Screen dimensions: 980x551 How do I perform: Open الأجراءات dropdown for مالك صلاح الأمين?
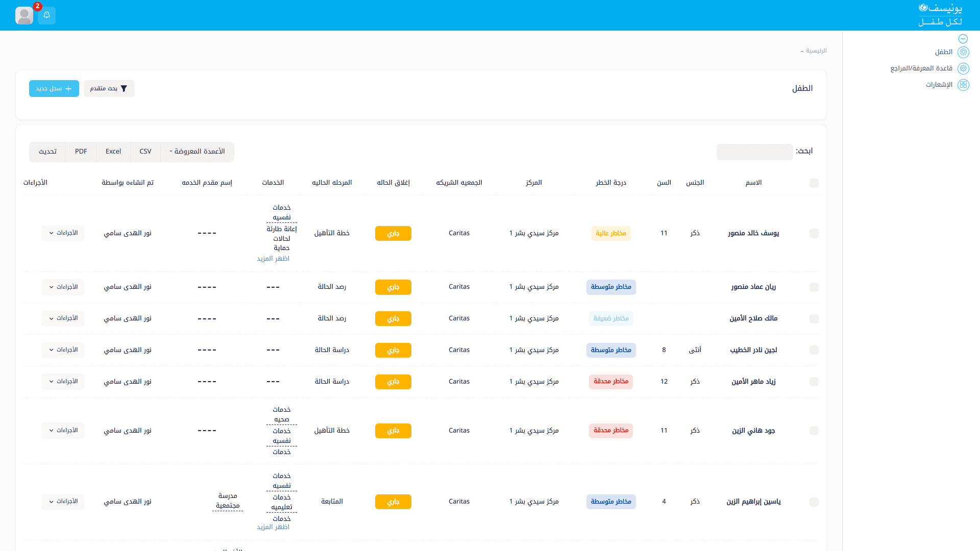pyautogui.click(x=63, y=318)
